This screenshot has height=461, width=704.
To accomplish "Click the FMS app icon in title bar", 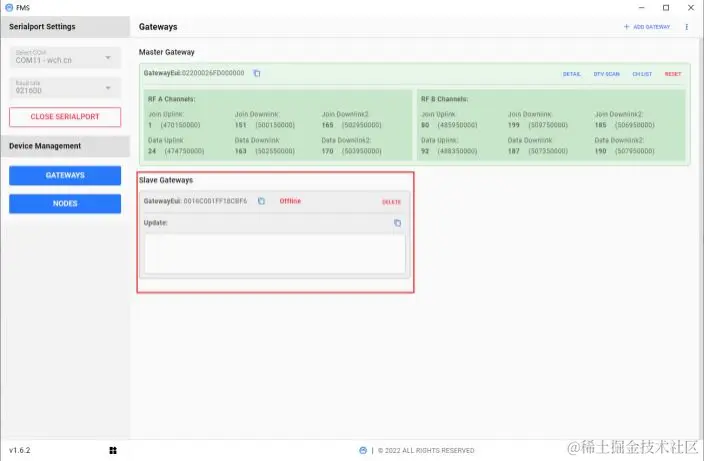I will pos(9,8).
